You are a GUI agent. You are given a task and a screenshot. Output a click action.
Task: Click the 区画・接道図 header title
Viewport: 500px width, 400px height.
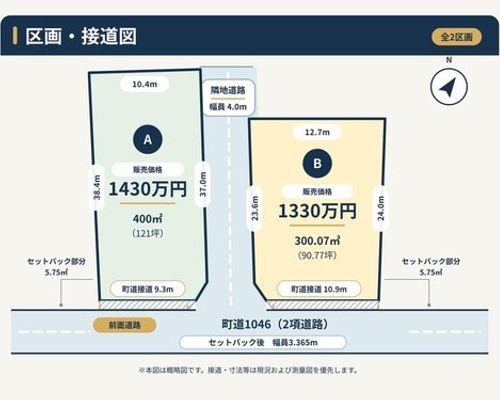(81, 36)
